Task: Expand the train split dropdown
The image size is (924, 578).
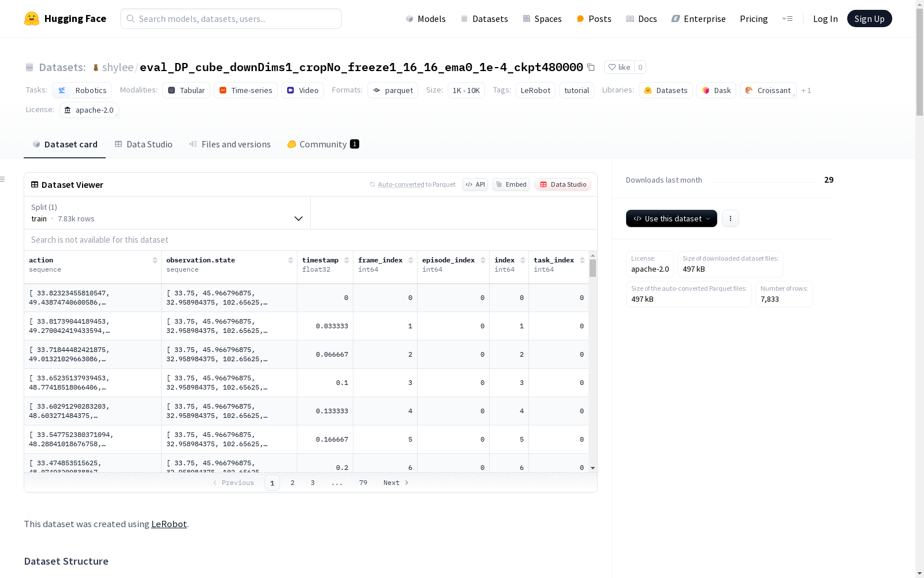Action: (167, 213)
